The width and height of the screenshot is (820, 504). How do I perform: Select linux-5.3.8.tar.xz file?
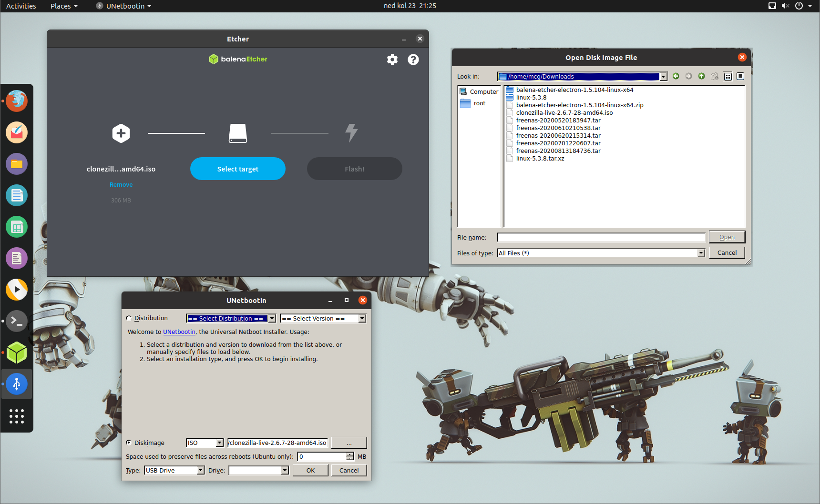coord(540,159)
